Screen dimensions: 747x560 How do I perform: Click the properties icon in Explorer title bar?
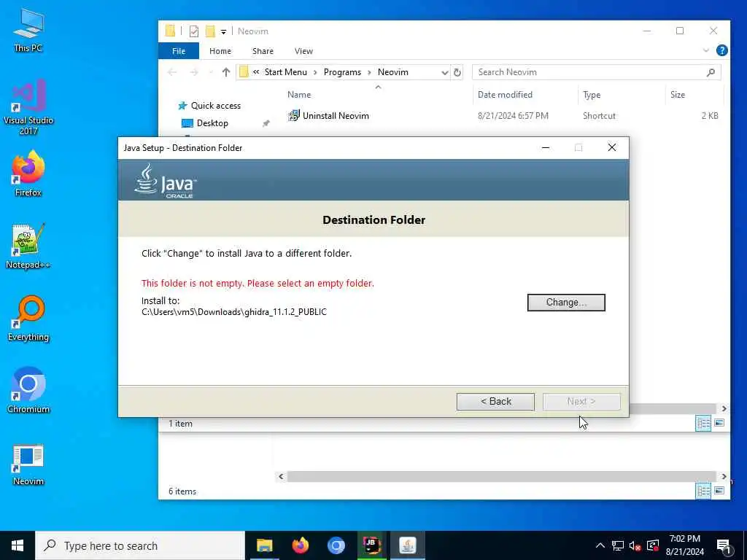click(194, 31)
